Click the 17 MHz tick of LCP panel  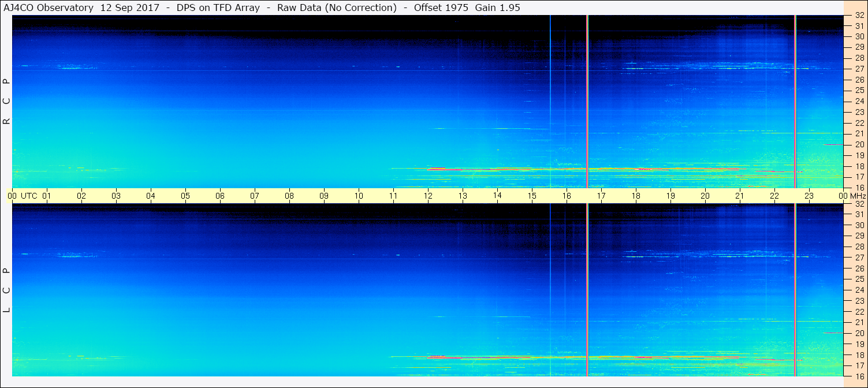[x=859, y=365]
